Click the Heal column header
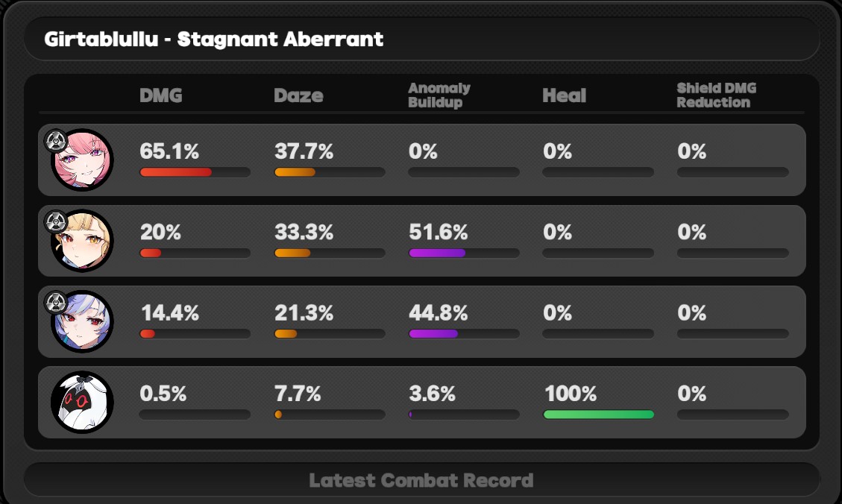 (565, 95)
